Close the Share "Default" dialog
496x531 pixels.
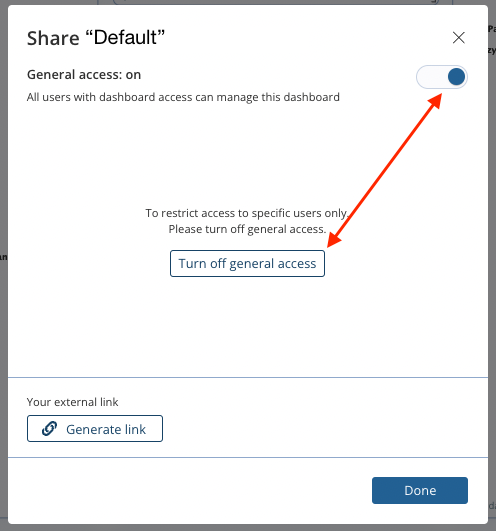458,38
